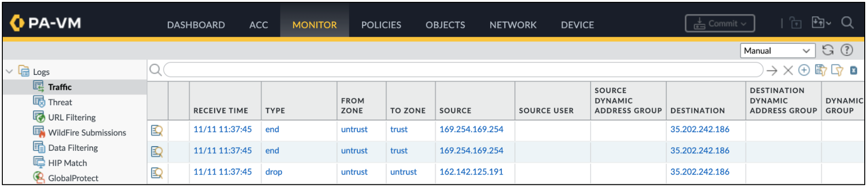Click the Commit button
868x188 pixels.
tap(720, 24)
